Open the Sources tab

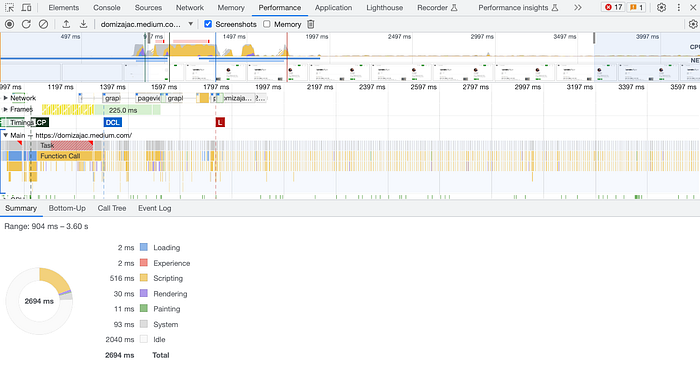pyautogui.click(x=148, y=8)
